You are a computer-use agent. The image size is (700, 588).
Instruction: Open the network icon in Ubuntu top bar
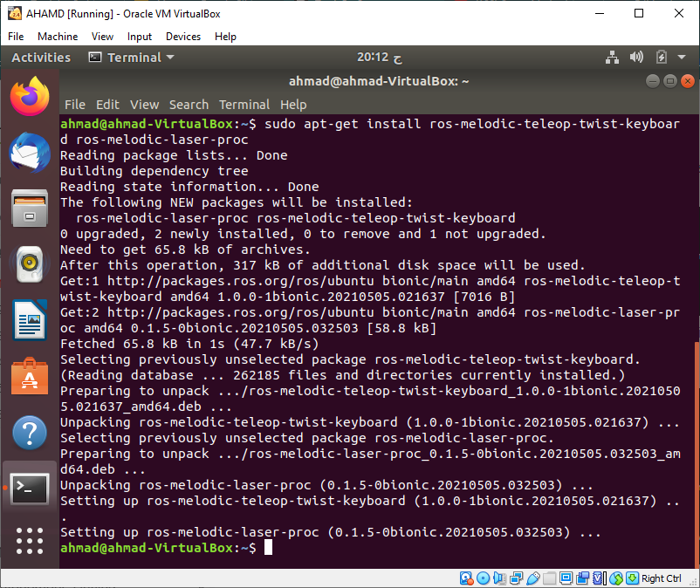pyautogui.click(x=610, y=57)
